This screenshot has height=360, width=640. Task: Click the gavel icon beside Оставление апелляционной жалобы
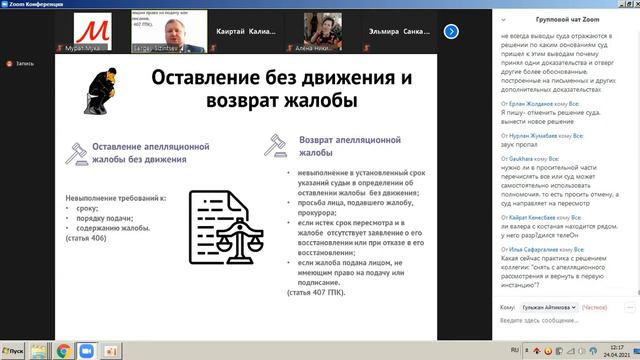click(x=76, y=154)
